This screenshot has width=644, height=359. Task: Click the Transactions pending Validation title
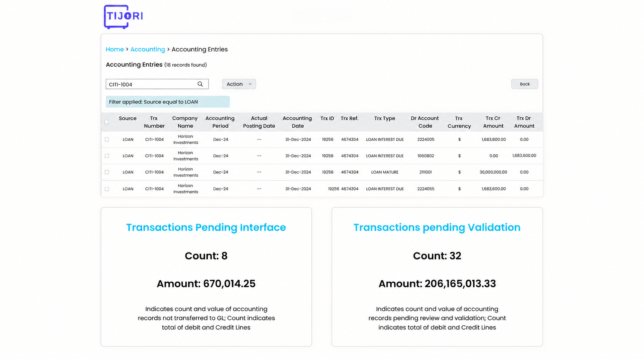[437, 228]
